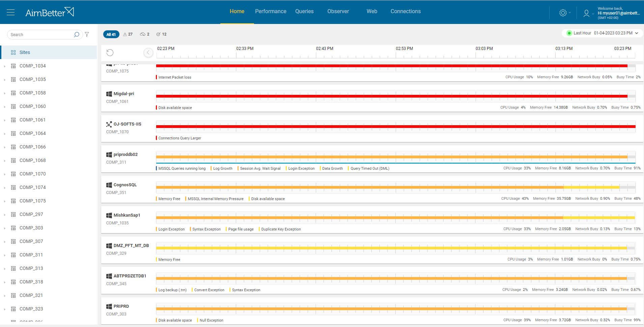The image size is (644, 327).
Task: Click the Sites grid icon
Action: click(x=13, y=52)
